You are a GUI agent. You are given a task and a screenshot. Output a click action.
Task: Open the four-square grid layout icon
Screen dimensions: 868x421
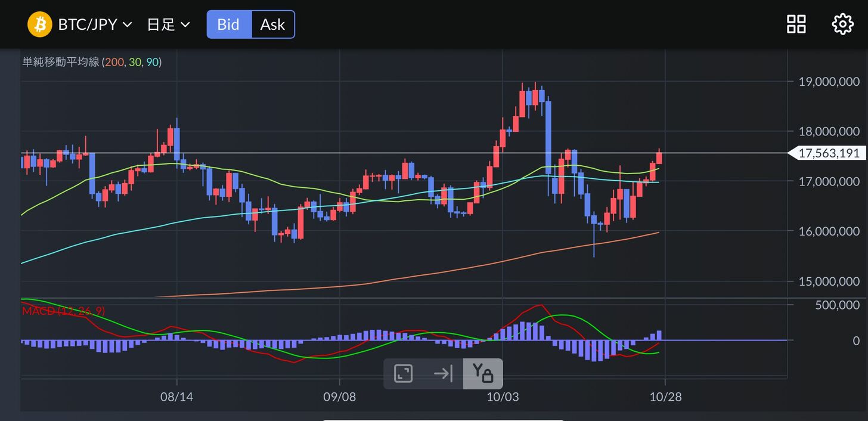(796, 24)
